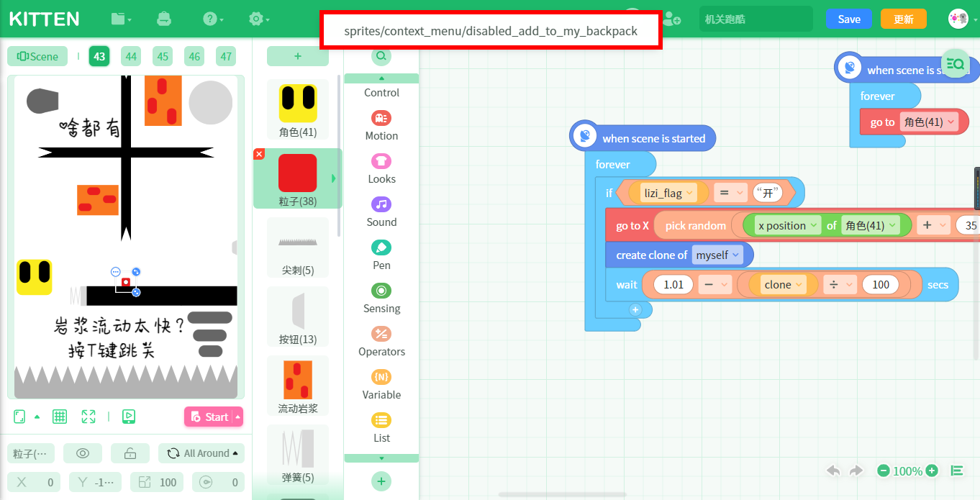Click the mobile preview play icon
This screenshot has height=500, width=980.
129,417
